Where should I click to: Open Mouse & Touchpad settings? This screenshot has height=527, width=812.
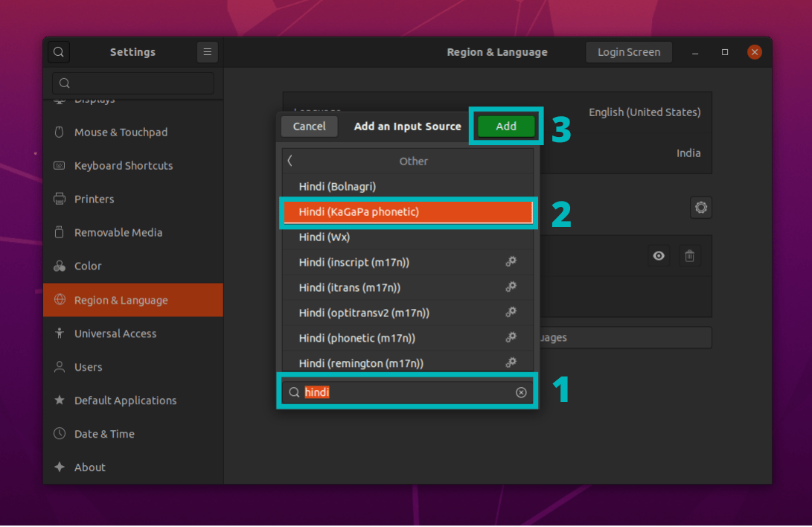[121, 132]
